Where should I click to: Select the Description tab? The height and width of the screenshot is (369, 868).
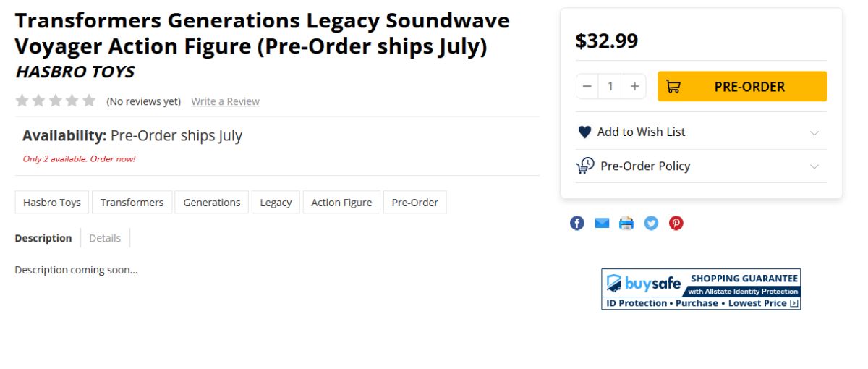43,238
